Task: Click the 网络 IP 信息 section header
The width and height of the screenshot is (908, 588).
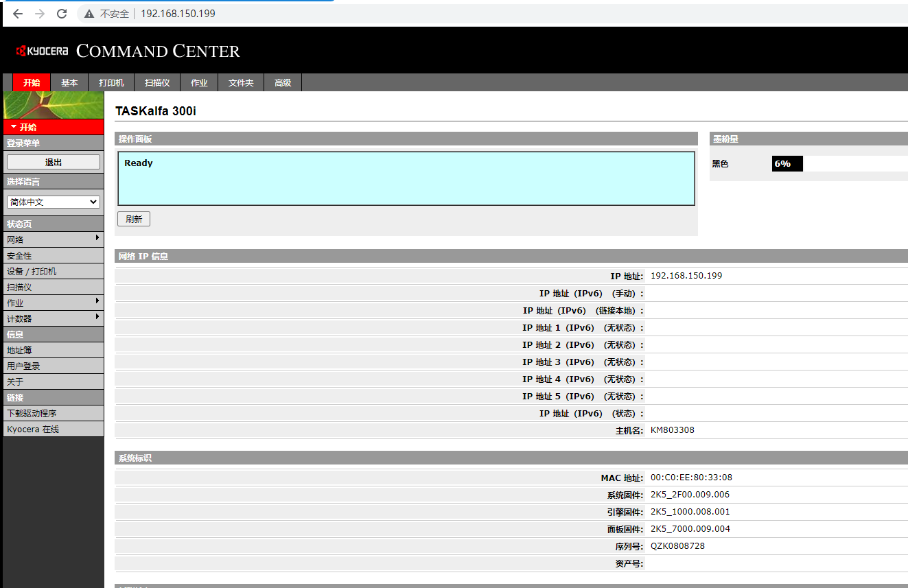Action: pos(511,256)
